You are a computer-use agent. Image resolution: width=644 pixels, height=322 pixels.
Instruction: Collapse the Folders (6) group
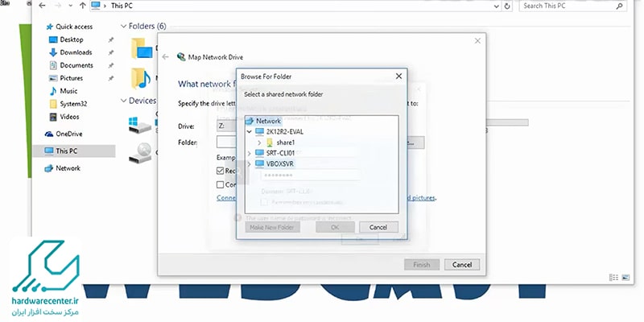click(123, 26)
